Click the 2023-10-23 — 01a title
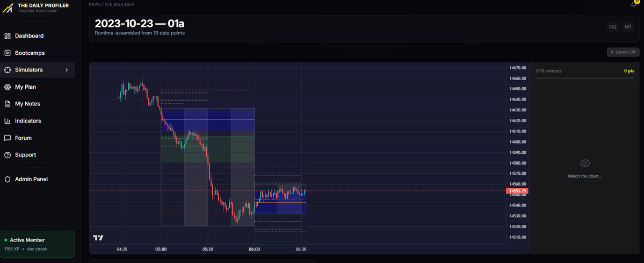644x263 pixels. tap(139, 23)
